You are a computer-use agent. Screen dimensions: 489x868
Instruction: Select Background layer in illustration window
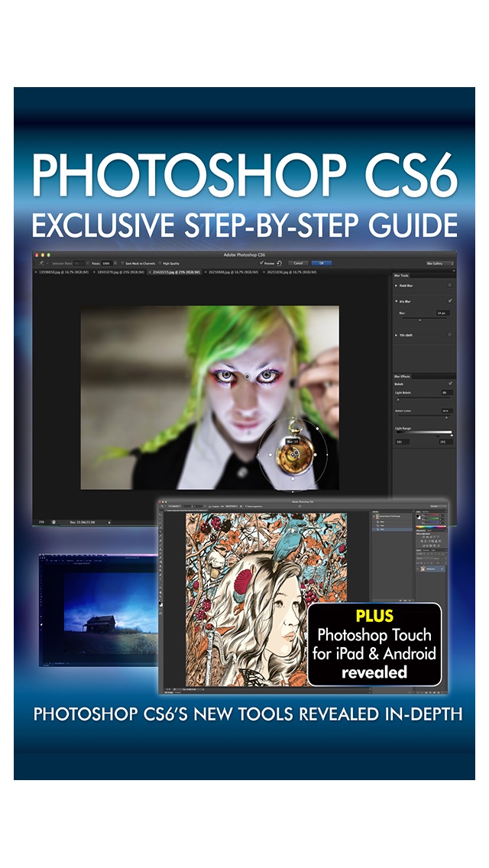coord(431,568)
